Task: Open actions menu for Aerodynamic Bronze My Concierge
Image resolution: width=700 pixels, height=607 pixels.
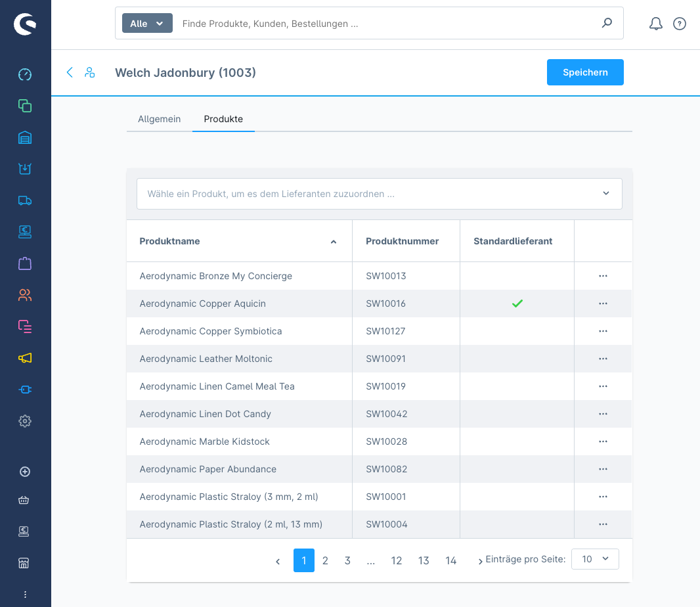Action: (x=603, y=276)
